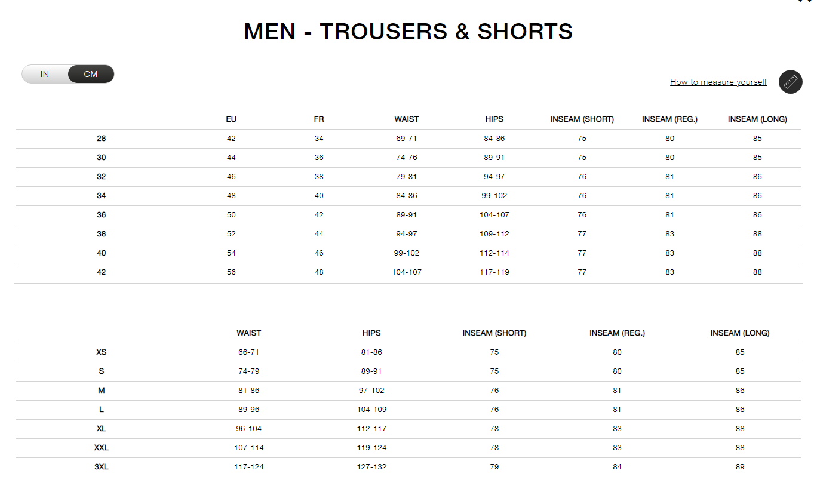This screenshot has height=504, width=817.
Task: Select the XS size row label
Action: (x=102, y=352)
